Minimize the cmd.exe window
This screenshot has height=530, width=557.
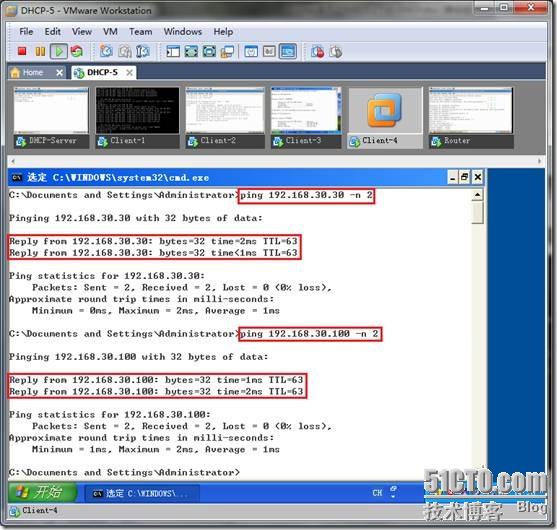452,177
